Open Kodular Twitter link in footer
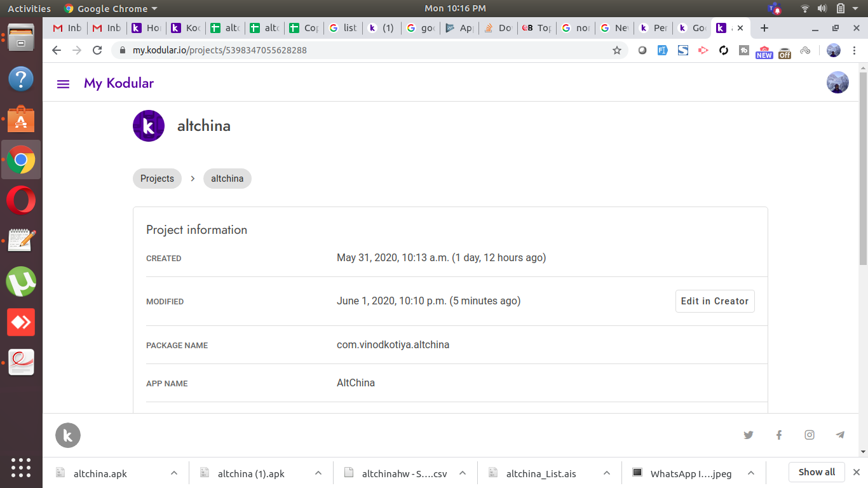Image resolution: width=868 pixels, height=488 pixels. point(749,435)
